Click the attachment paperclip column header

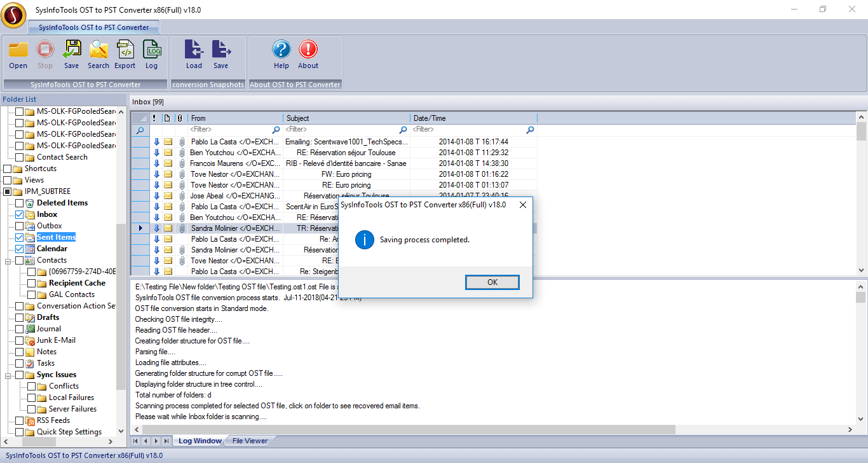coord(180,118)
